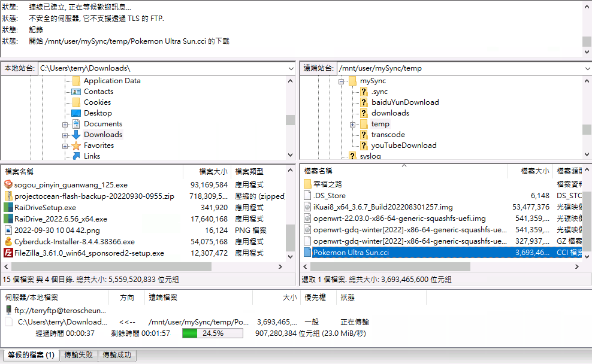Screen dimensions: 592x364
Task: Expand the Documents folder tree node
Action: (x=65, y=125)
